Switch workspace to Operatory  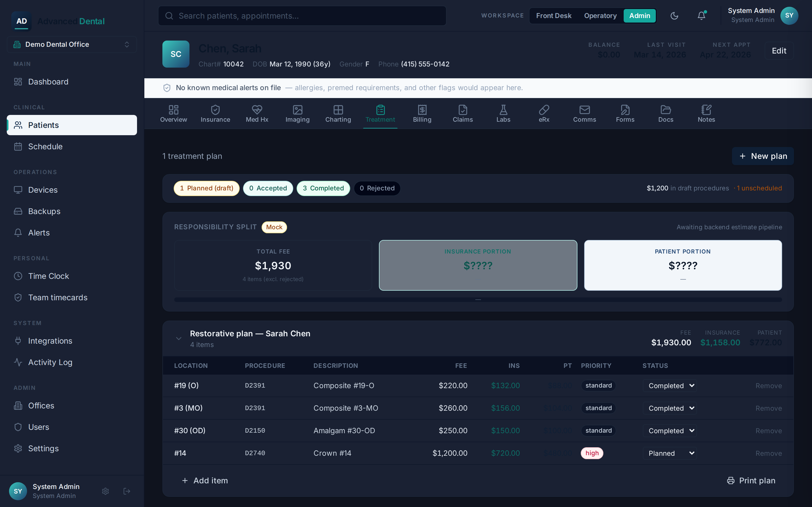[x=600, y=16]
